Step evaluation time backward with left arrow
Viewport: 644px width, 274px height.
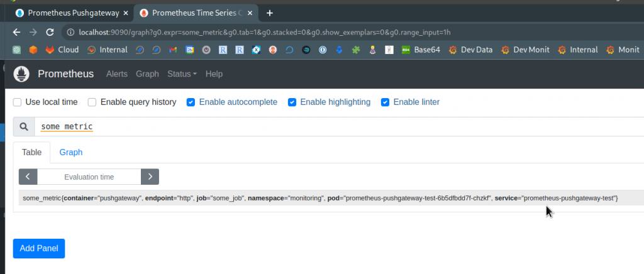point(28,177)
